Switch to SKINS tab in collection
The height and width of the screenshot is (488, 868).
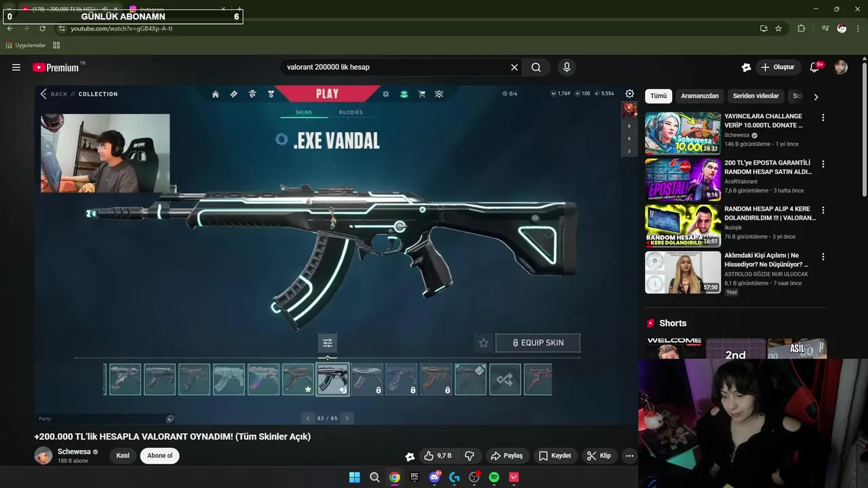pos(304,113)
